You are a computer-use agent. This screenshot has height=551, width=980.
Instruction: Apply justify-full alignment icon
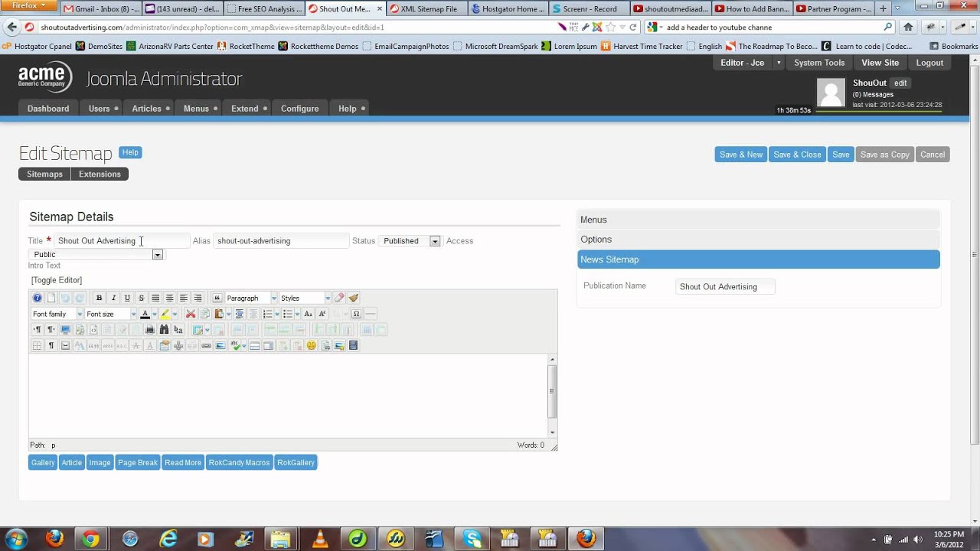(x=155, y=298)
